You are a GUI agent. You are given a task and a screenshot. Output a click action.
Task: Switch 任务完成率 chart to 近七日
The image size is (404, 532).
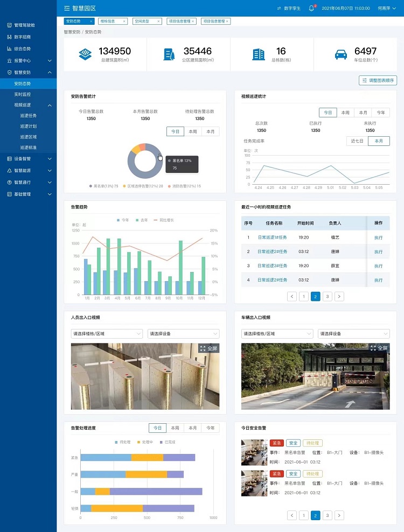coord(357,141)
